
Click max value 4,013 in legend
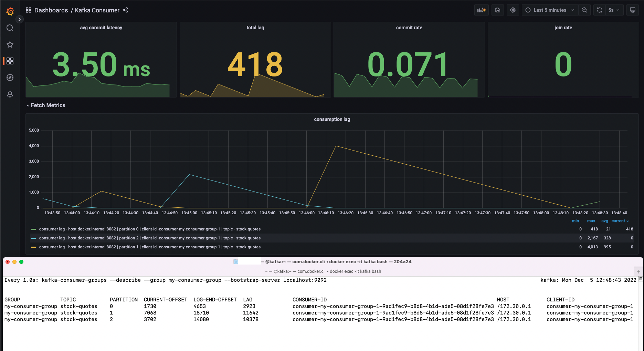(592, 247)
